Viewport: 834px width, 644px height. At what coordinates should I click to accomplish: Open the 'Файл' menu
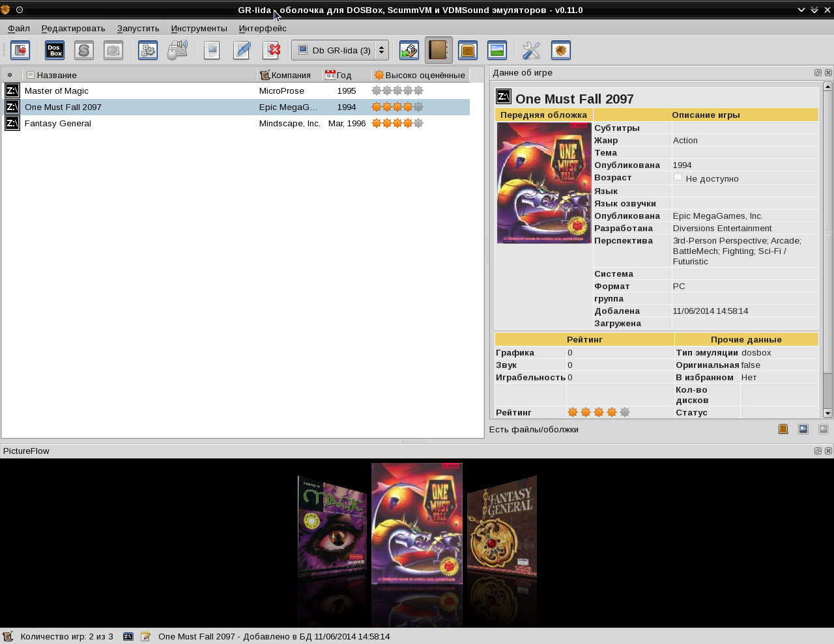(19, 28)
